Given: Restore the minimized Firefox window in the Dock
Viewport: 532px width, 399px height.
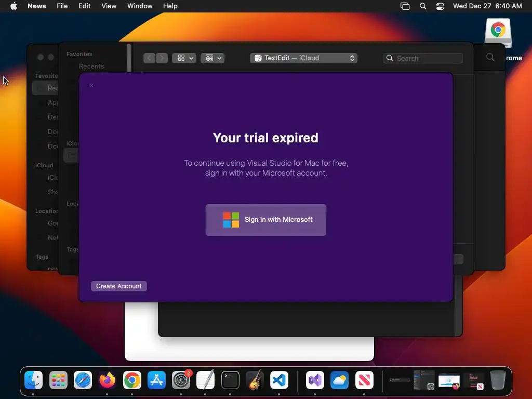Looking at the screenshot, I should (x=449, y=381).
